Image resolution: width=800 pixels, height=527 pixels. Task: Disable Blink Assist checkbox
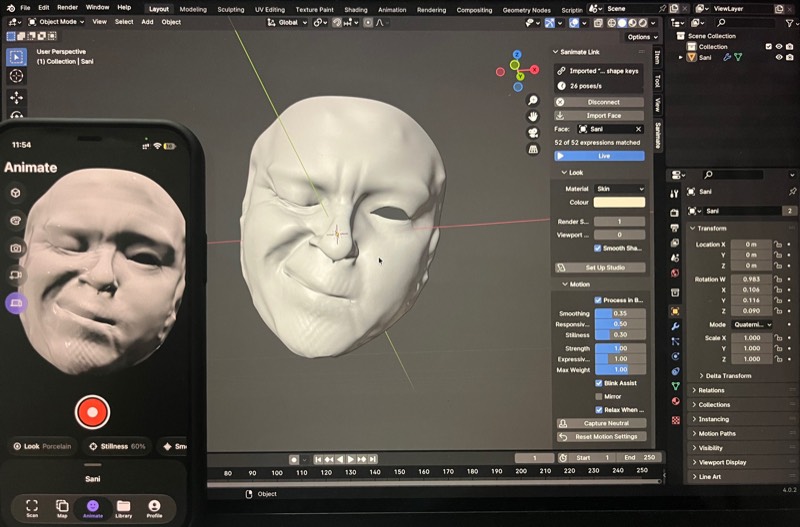598,383
